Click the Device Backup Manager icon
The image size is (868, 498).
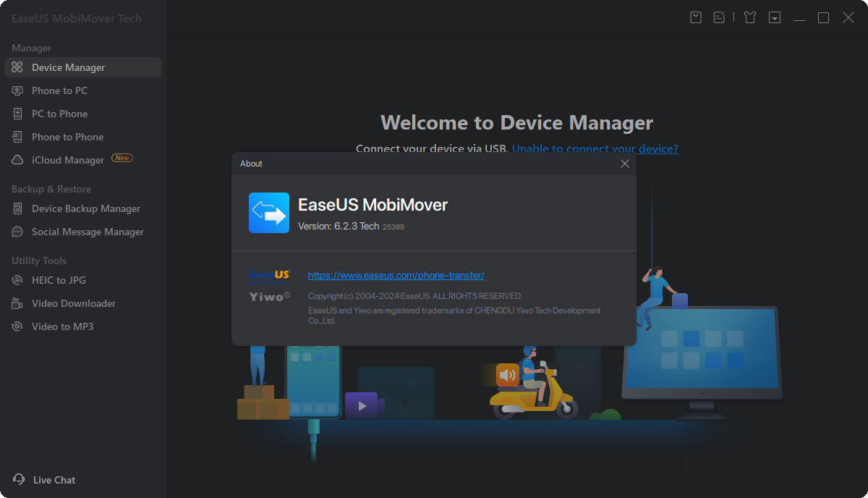[17, 208]
